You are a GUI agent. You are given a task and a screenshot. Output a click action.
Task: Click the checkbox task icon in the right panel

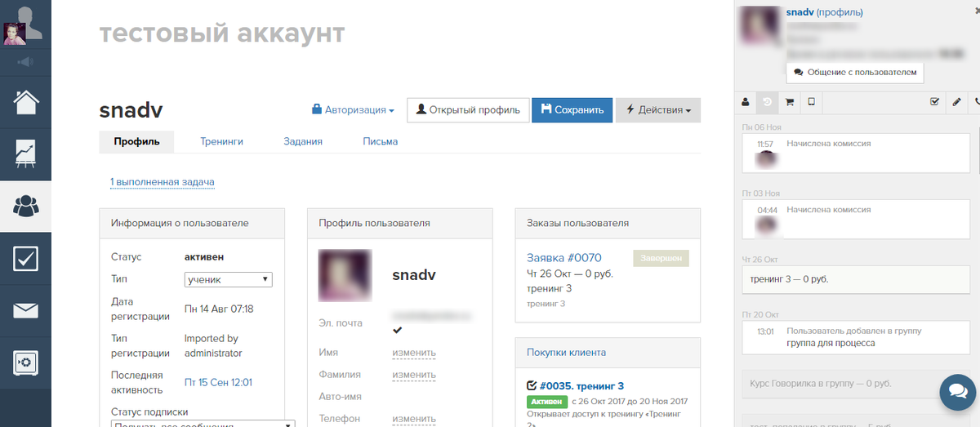pos(935,102)
